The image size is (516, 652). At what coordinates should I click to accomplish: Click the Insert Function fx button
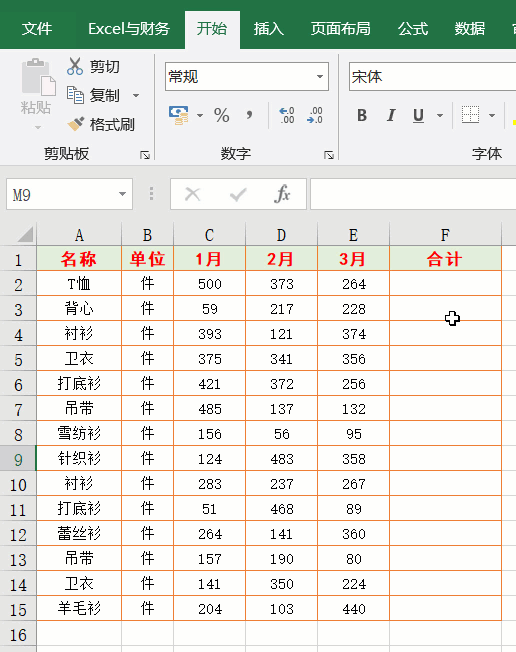(282, 194)
